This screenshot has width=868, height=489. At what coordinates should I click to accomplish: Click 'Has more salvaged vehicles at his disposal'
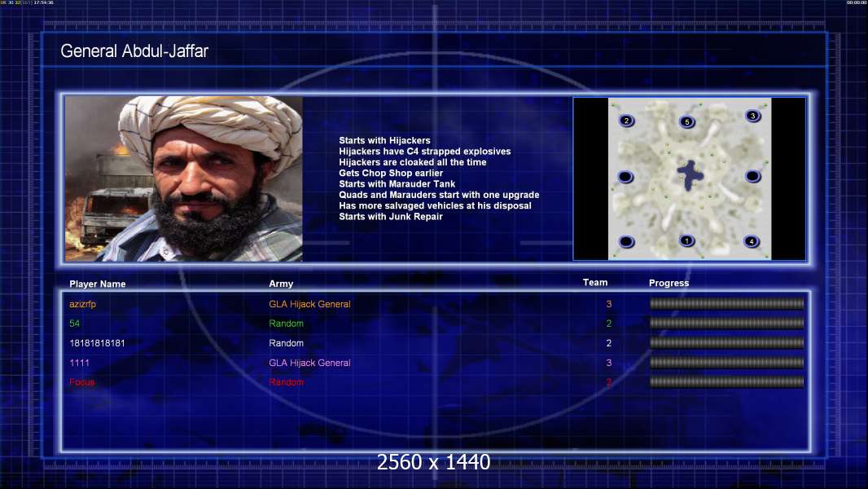[435, 205]
